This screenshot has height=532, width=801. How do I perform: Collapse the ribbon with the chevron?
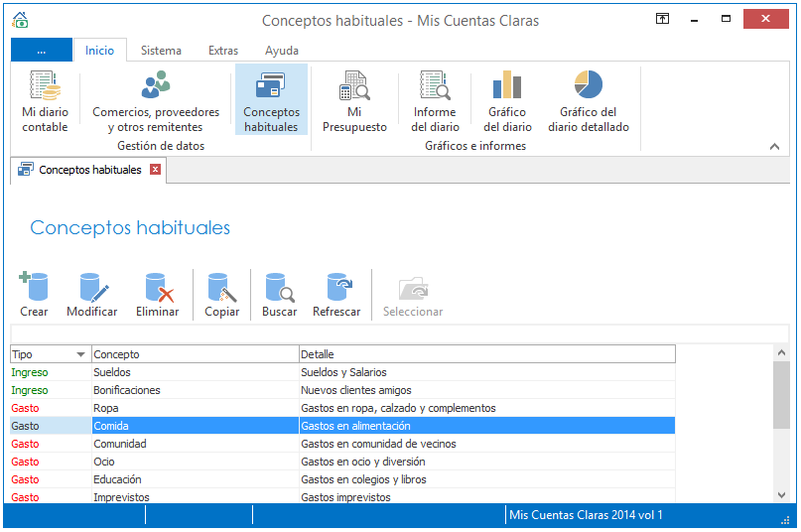click(774, 147)
